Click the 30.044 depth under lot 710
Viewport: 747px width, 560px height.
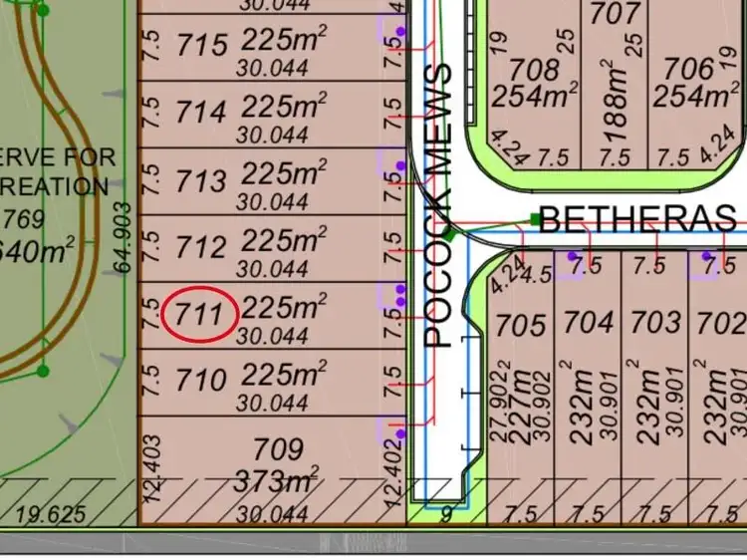tap(272, 404)
